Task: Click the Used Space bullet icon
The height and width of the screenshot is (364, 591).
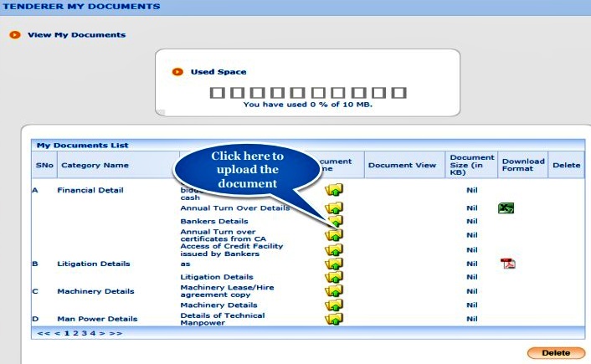Action: coord(177,72)
